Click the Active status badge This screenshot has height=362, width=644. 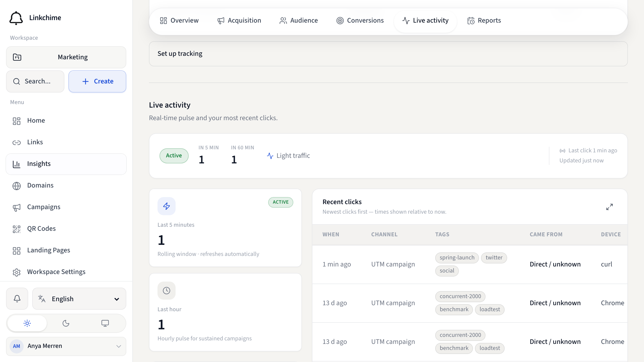click(x=174, y=156)
